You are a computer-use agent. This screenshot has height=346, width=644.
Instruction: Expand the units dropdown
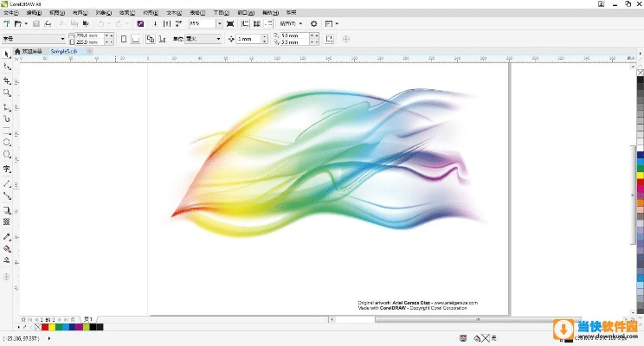click(216, 39)
